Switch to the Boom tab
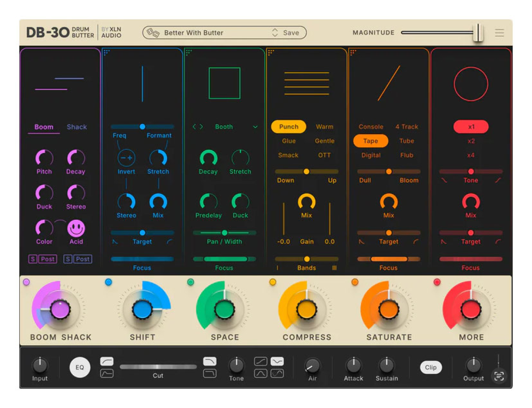 tap(44, 127)
